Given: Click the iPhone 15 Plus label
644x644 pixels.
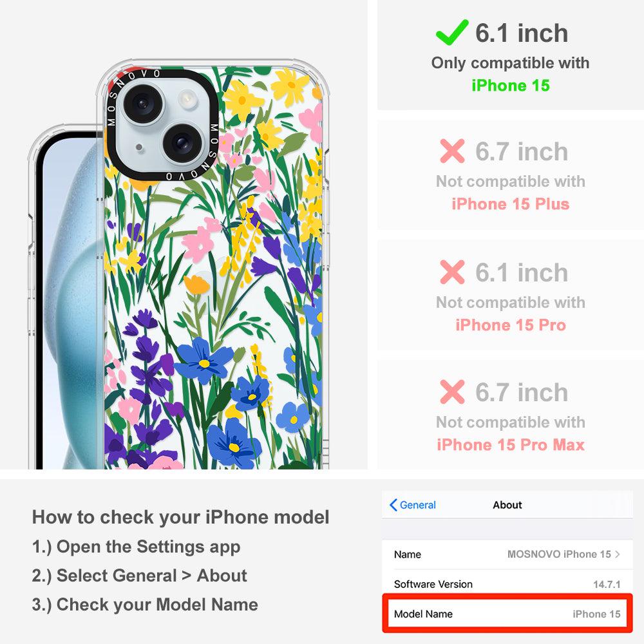Looking at the screenshot, I should tap(511, 204).
